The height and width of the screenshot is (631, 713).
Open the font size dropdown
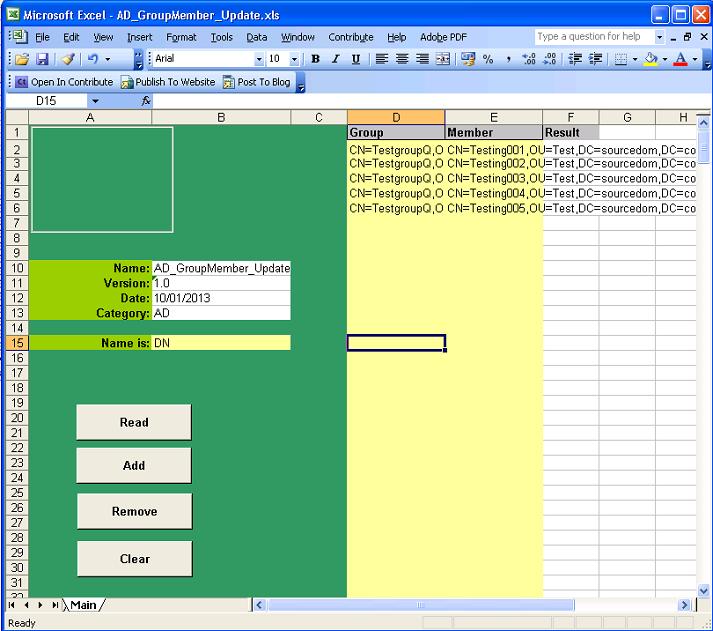coord(294,60)
